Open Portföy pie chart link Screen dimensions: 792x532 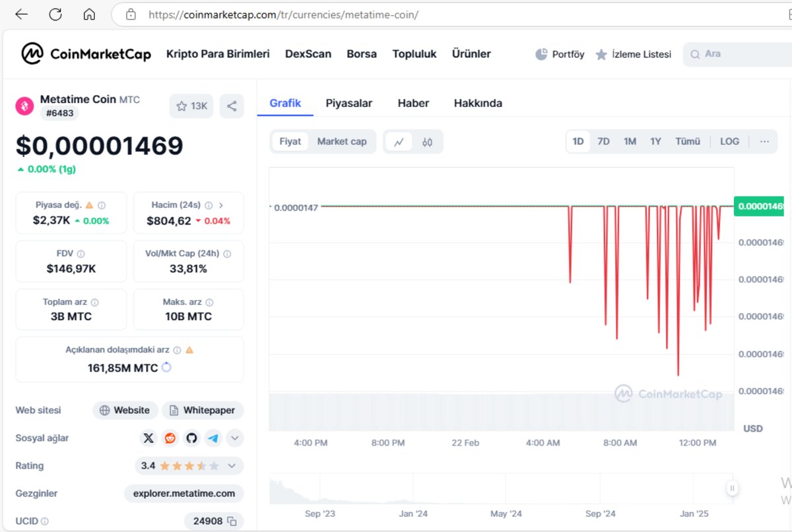point(560,54)
